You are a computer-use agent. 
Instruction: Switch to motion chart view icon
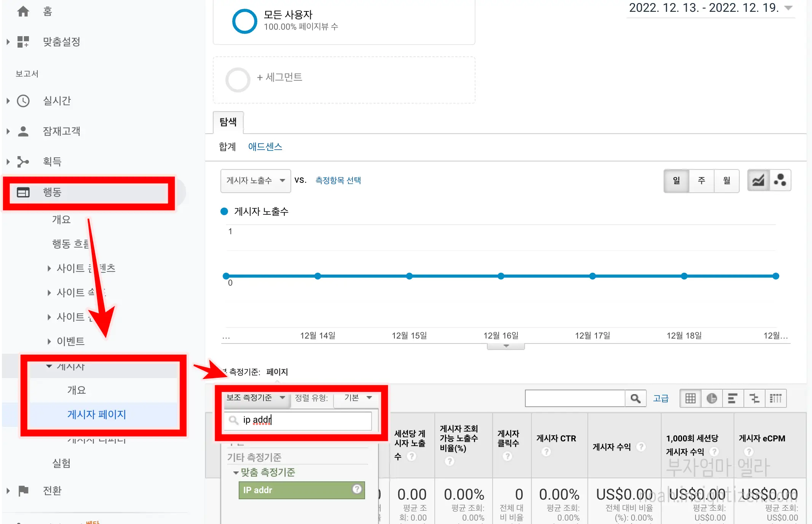(x=780, y=180)
